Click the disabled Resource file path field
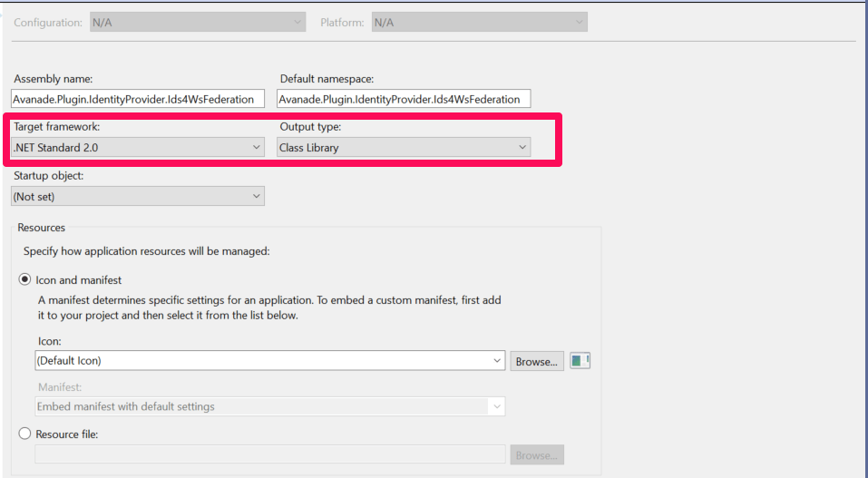 pyautogui.click(x=269, y=454)
